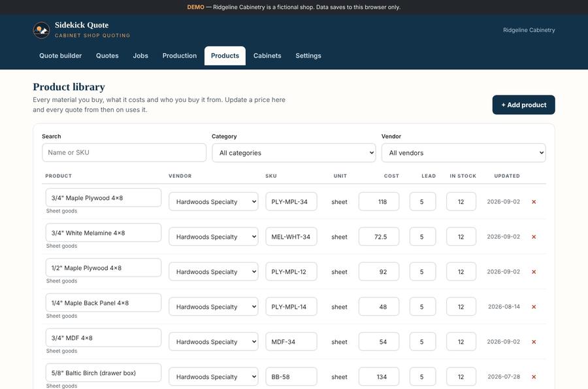Viewport: 588px width, 389px height.
Task: Edit in-stock count for PLY-MPL-34 row
Action: point(461,202)
